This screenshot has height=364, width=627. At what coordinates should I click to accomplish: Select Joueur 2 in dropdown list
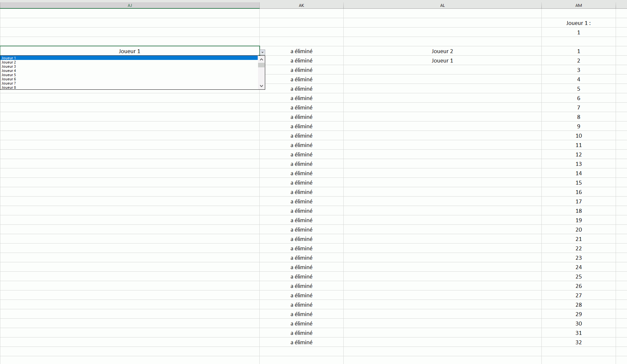point(9,62)
